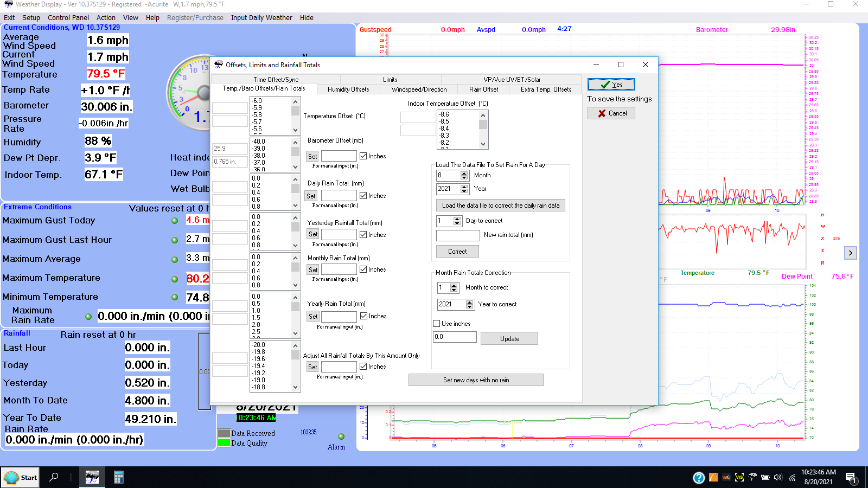Click the weather vane tray icon
The height and width of the screenshot is (488, 868).
[752, 477]
